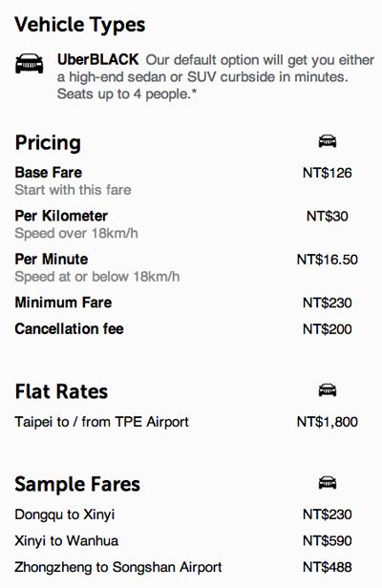Click the Cancellation fee label
382x588 pixels.
(x=69, y=329)
